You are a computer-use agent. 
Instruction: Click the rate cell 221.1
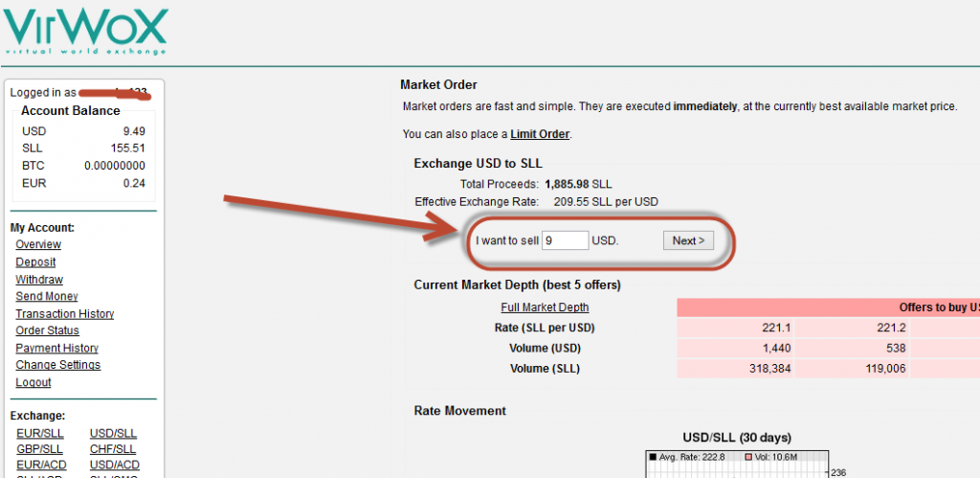click(x=735, y=328)
